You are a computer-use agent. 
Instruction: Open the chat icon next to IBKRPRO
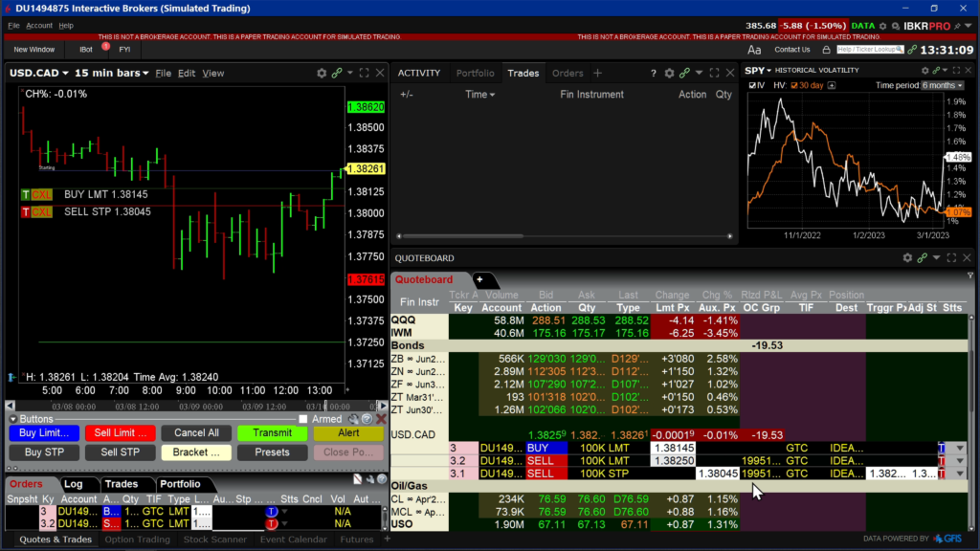point(896,26)
